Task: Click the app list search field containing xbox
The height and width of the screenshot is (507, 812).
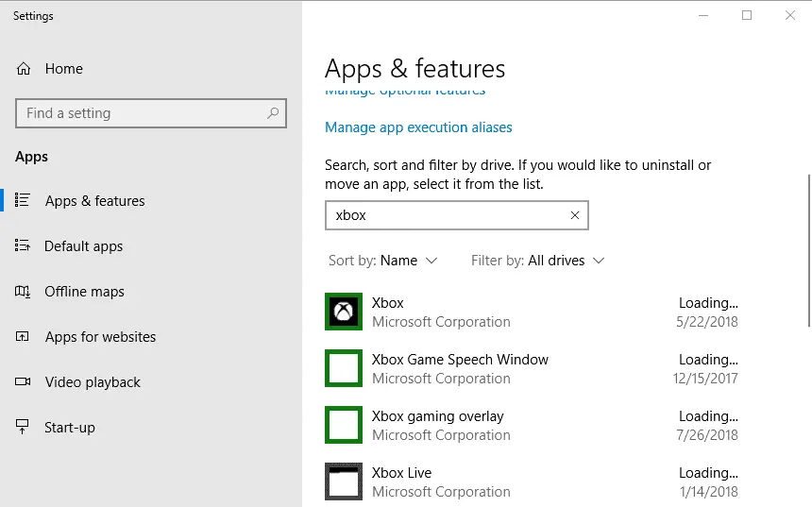Action: point(457,215)
